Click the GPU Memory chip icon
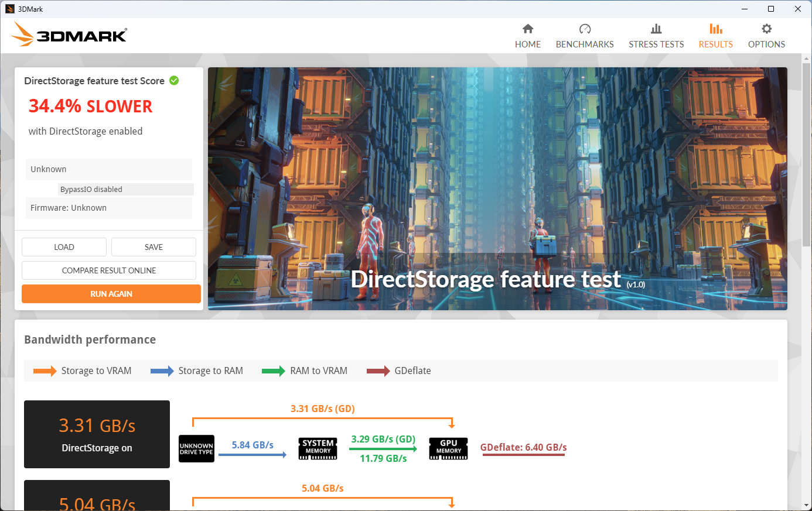This screenshot has width=812, height=511. point(448,448)
